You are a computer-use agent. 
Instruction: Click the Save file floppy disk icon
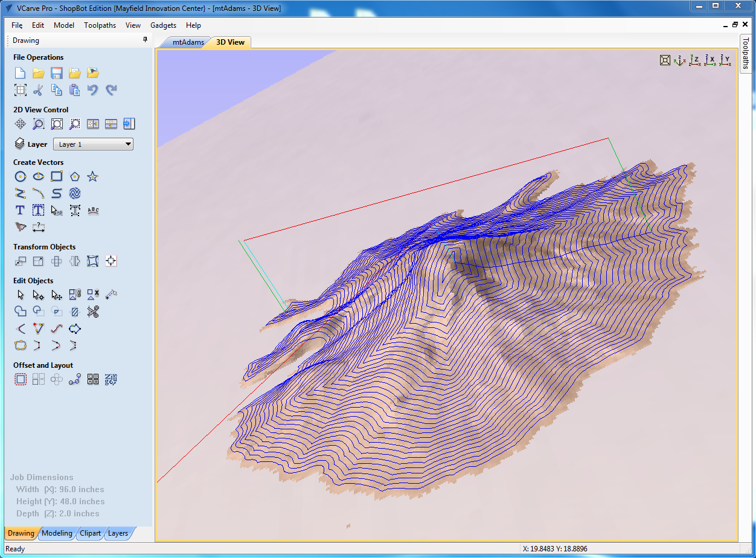click(56, 73)
